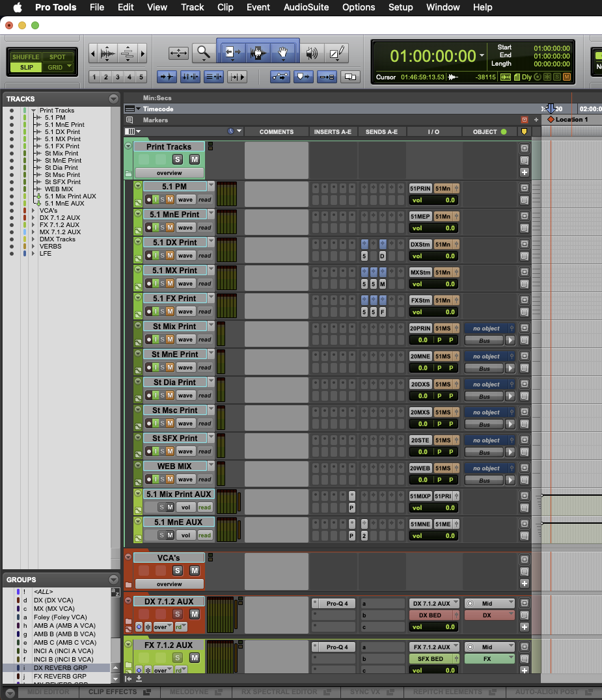Toggle Layered Editing overlapping squares icon
602x700 pixels.
coord(350,77)
